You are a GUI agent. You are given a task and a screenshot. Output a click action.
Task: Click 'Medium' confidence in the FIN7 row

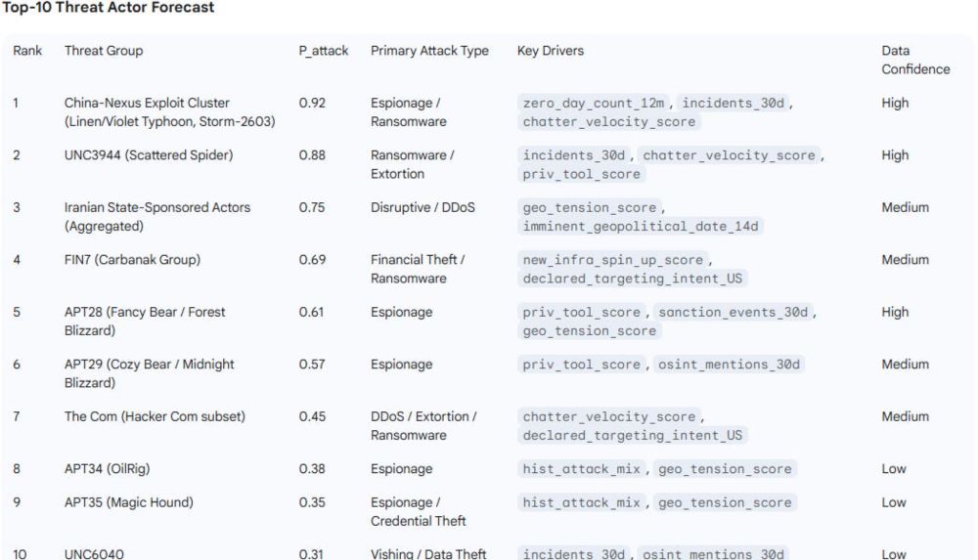[905, 260]
